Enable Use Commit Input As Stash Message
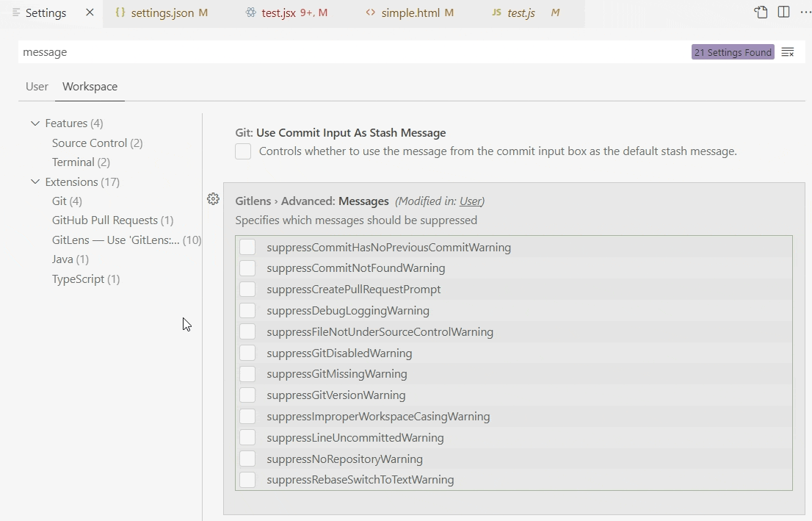 243,151
